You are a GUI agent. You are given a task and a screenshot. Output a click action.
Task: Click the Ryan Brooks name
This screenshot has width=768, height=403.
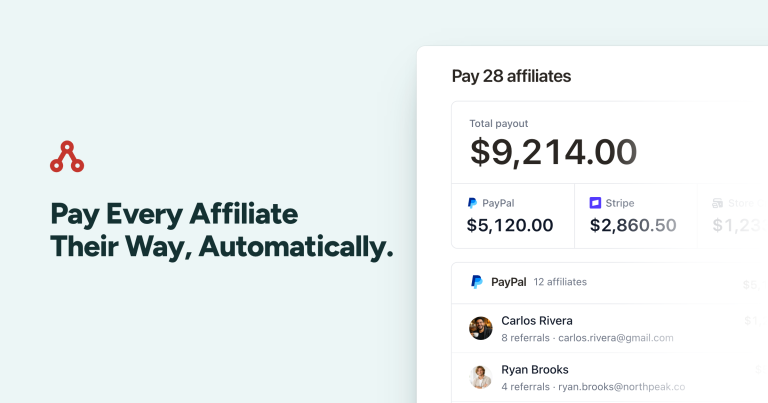tap(535, 370)
